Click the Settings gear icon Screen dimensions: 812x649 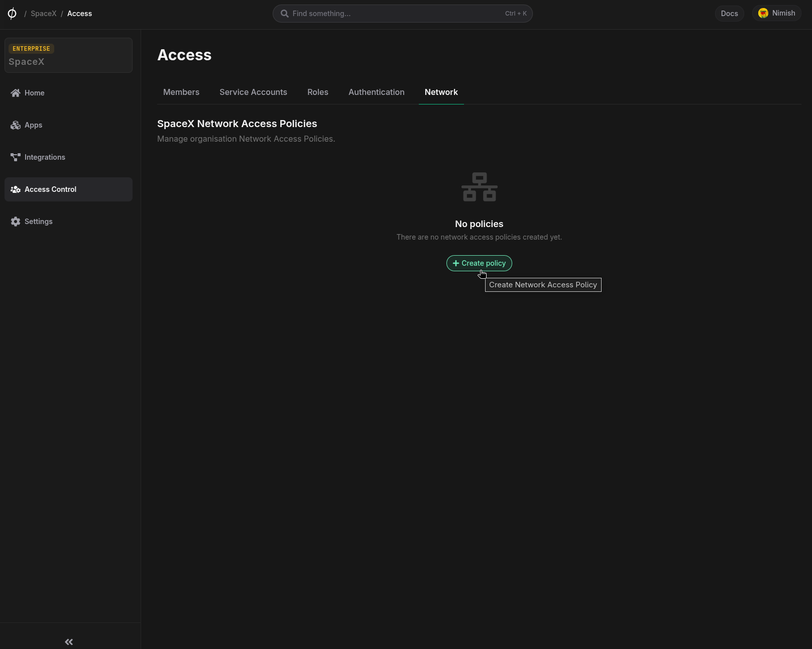point(16,222)
